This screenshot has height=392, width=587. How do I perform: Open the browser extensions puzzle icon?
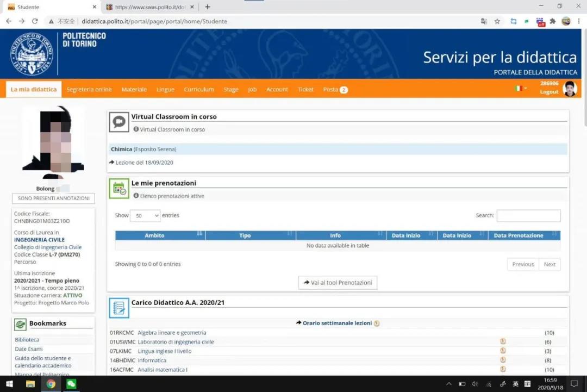(553, 21)
